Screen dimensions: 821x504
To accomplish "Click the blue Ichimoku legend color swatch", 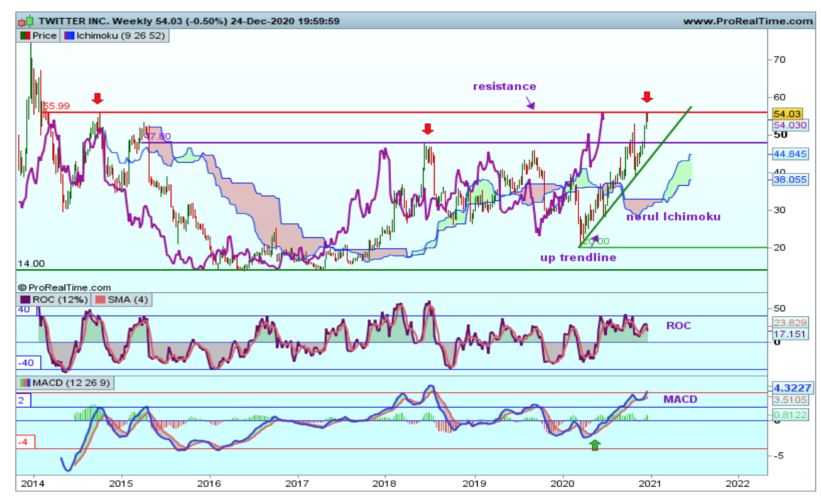I will pos(69,35).
